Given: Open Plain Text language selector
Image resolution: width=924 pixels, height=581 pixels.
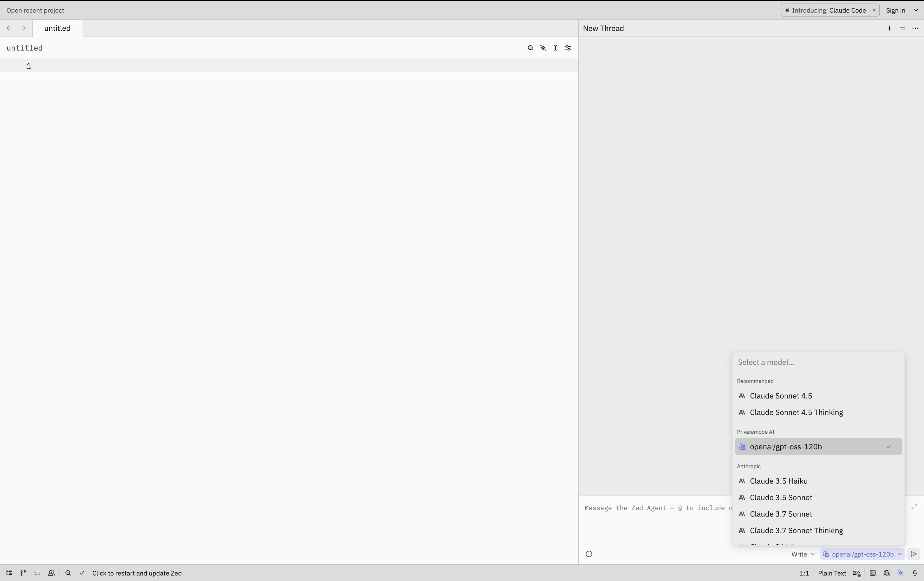Looking at the screenshot, I should [x=832, y=573].
